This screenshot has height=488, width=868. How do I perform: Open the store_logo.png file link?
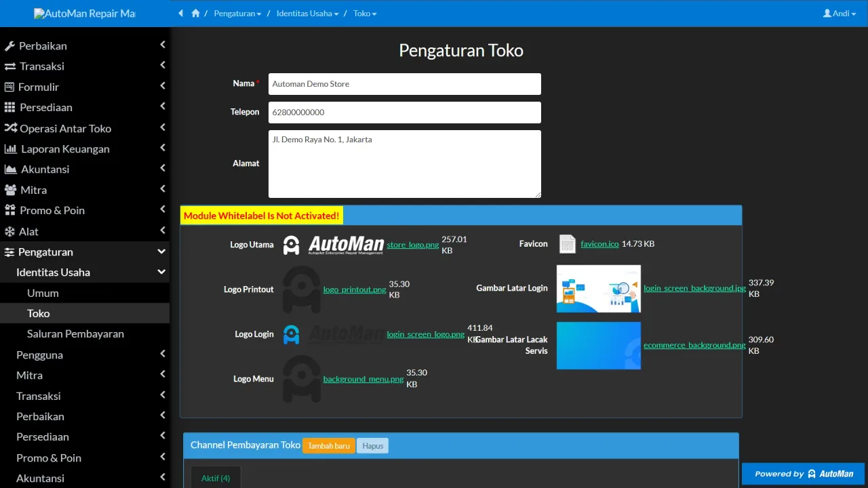pos(413,245)
